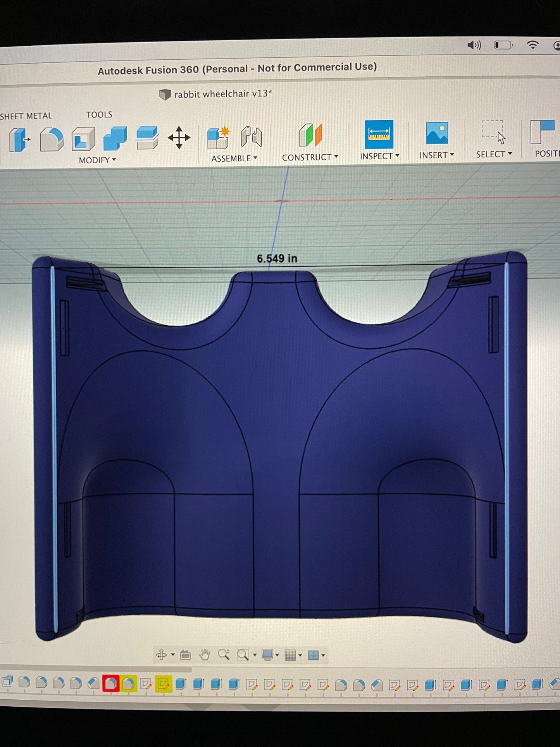
Task: Open the macOS Wi-Fi menu
Action: 533,45
